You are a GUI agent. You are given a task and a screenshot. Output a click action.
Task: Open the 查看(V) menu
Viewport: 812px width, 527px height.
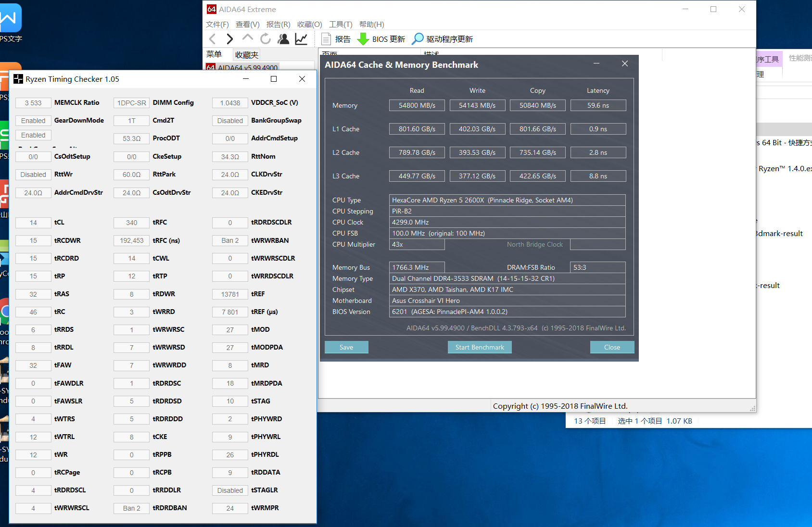pos(248,24)
